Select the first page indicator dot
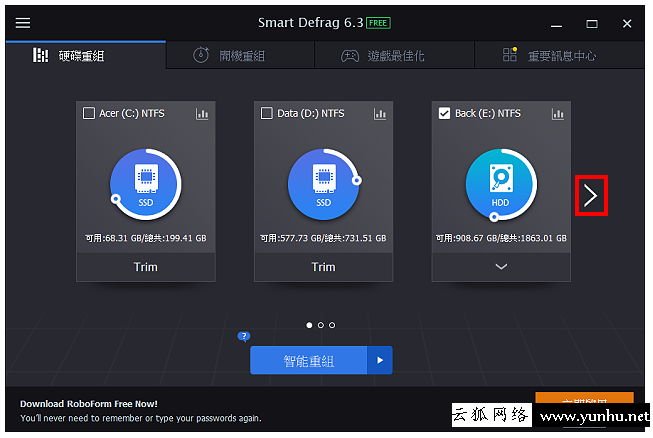The width and height of the screenshot is (653, 438). pos(309,325)
